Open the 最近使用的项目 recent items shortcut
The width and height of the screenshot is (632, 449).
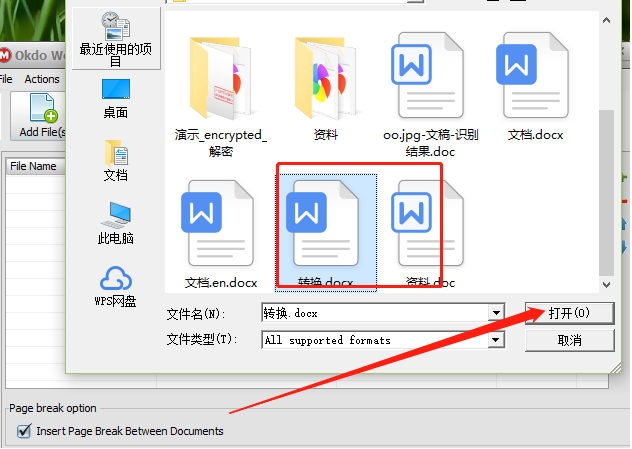116,38
